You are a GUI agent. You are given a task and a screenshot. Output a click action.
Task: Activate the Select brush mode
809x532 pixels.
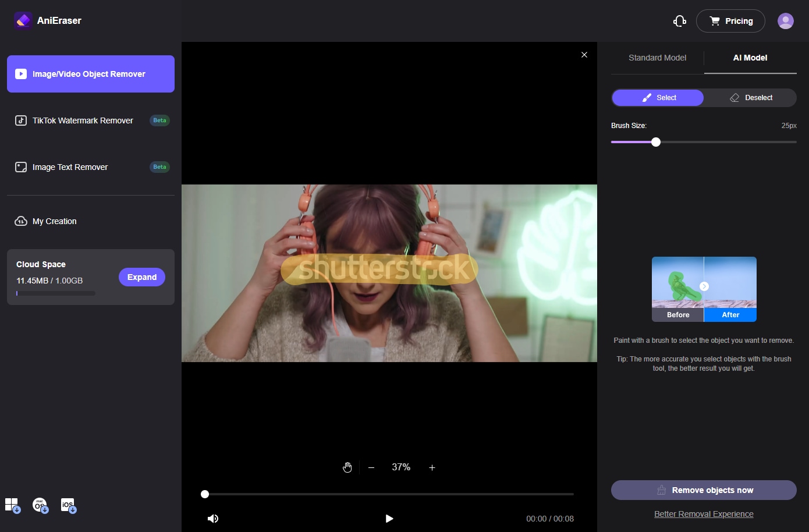point(658,98)
